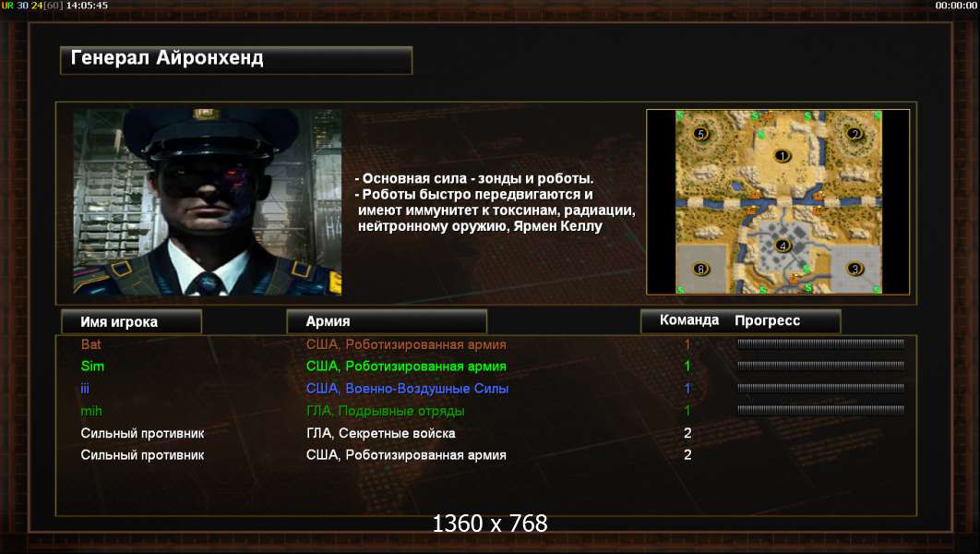Image resolution: width=980 pixels, height=554 pixels.
Task: Select player Bat row
Action: 486,344
